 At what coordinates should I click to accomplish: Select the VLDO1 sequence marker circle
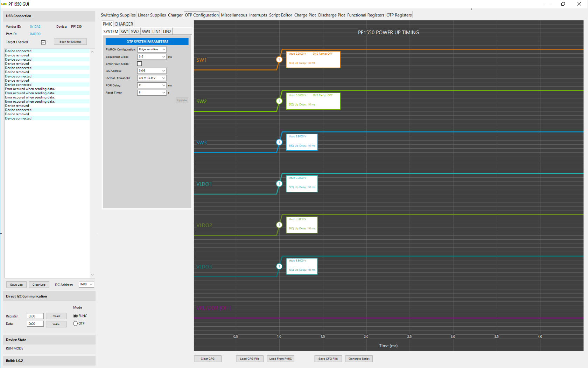(x=279, y=184)
